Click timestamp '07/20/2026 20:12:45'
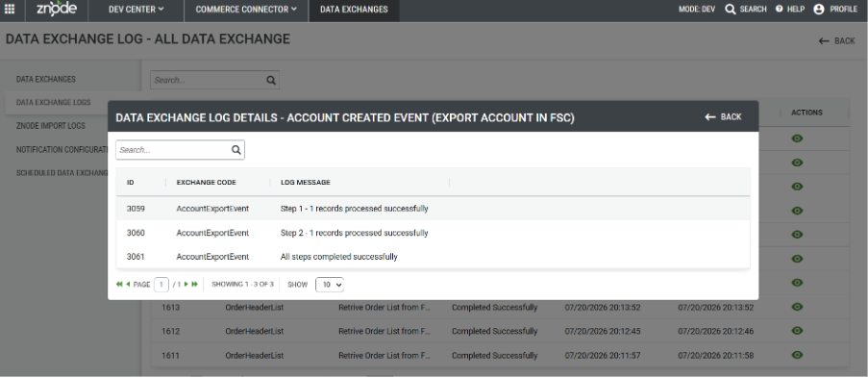 603,331
